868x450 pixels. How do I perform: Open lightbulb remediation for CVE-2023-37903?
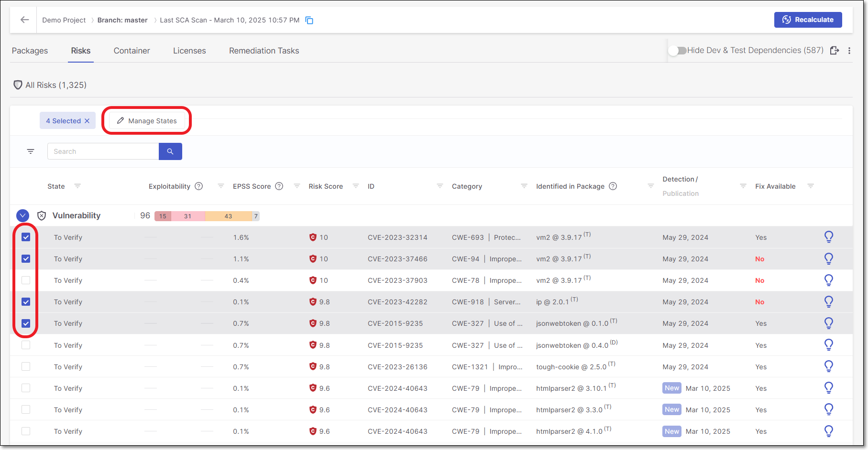click(x=829, y=280)
